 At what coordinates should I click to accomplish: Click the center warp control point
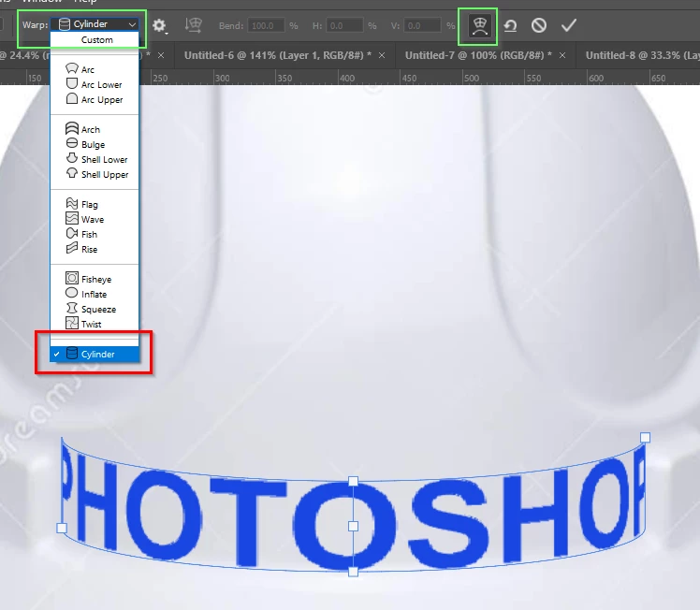click(x=353, y=526)
